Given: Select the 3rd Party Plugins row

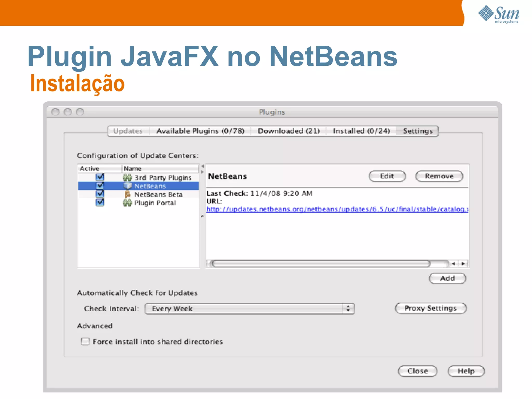Looking at the screenshot, I should click(x=138, y=178).
